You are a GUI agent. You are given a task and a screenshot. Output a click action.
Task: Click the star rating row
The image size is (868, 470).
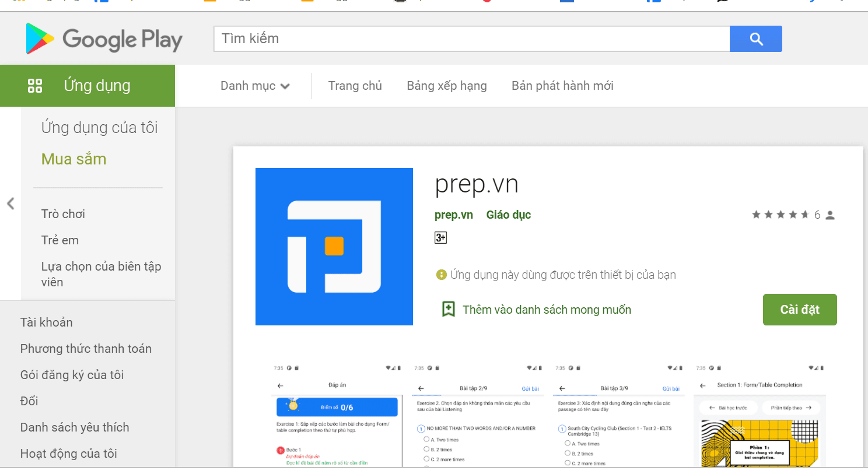coord(780,215)
